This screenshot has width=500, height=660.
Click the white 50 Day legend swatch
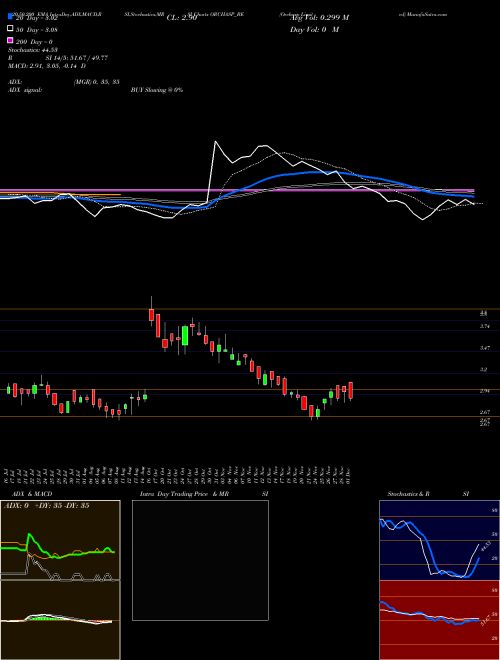click(10, 29)
